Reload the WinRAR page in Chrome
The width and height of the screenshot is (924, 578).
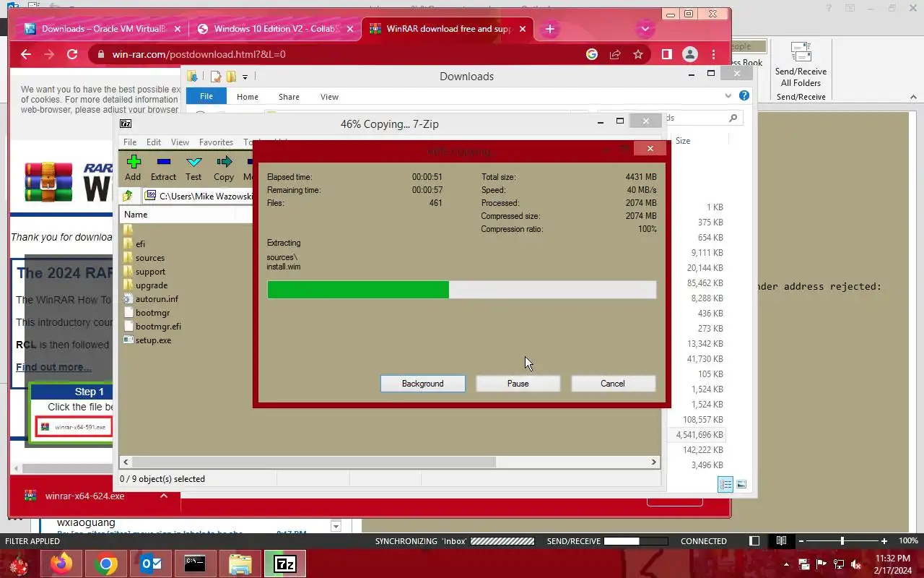(x=72, y=54)
